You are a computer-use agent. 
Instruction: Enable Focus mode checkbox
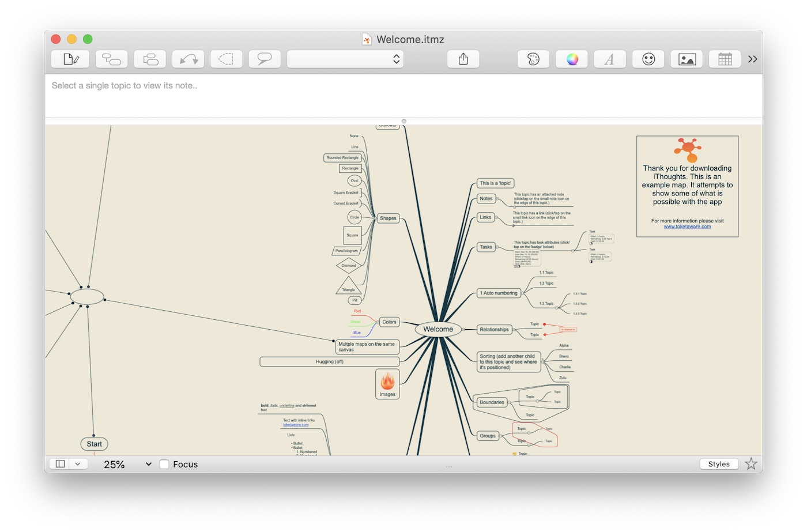[x=164, y=464]
